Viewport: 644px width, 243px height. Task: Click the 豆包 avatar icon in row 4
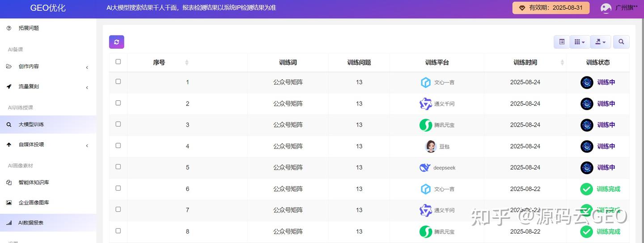(x=431, y=146)
